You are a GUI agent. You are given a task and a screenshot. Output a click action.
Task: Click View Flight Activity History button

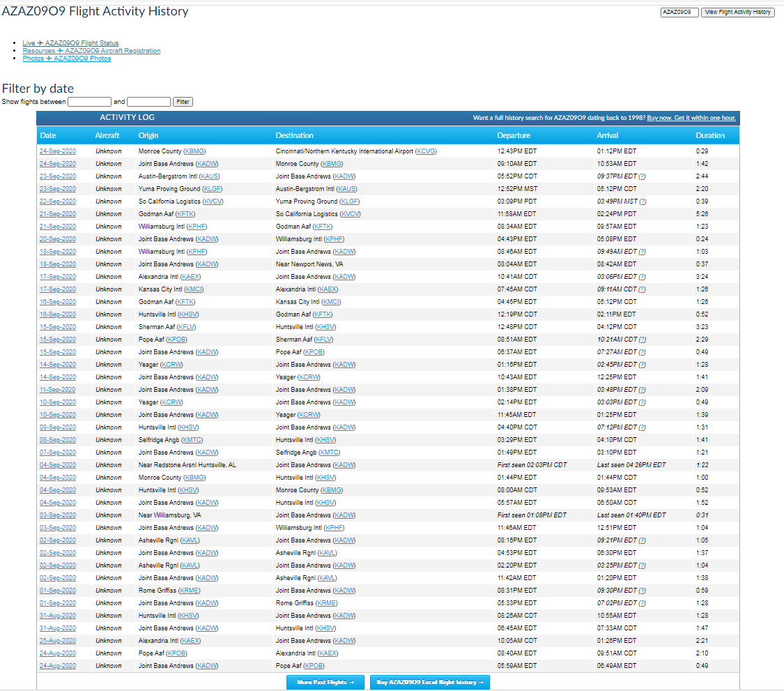[x=737, y=12]
